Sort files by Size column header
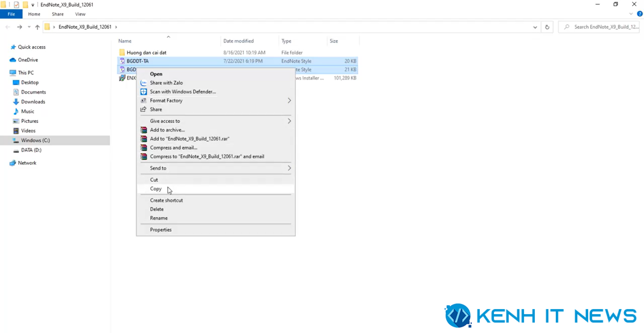The height and width of the screenshot is (333, 644). 334,41
